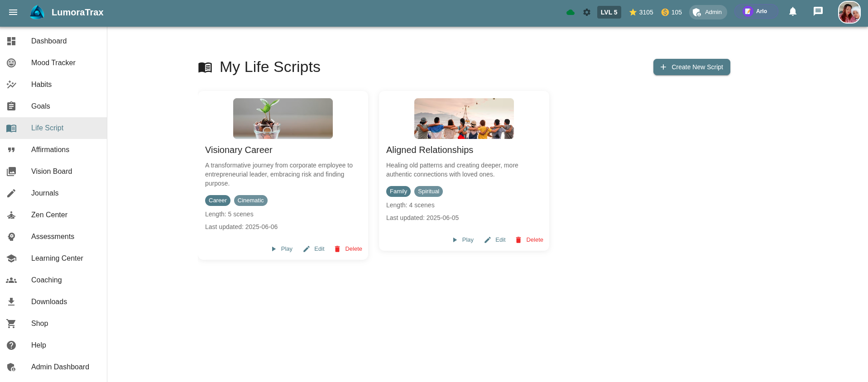Screen dimensions: 868x382
Task: Delete the Visionary Career script
Action: point(348,249)
